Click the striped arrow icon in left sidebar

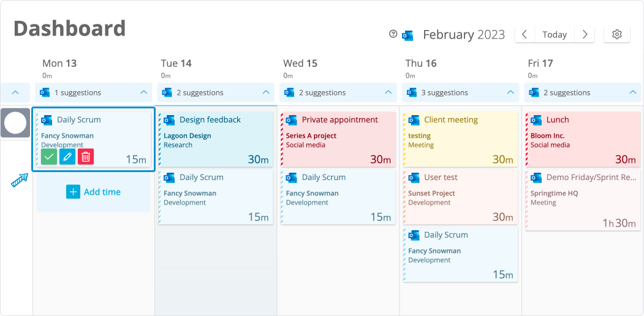point(19,180)
